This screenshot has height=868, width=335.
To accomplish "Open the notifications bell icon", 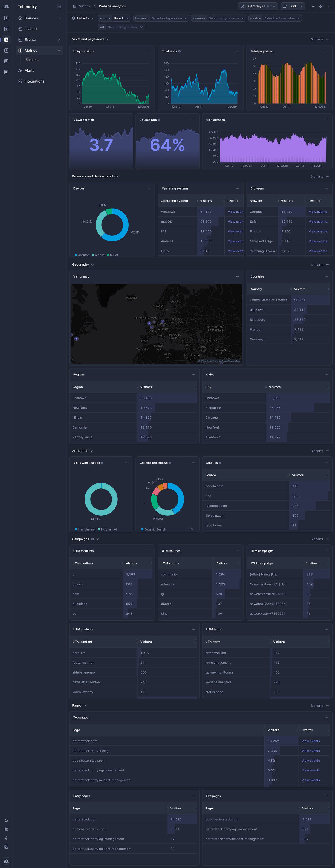I will pos(6,820).
